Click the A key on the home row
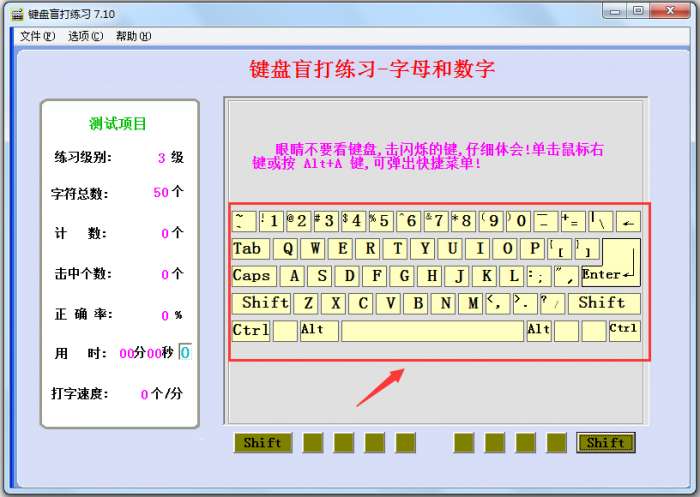Screen dimensions: 700x497 294,276
